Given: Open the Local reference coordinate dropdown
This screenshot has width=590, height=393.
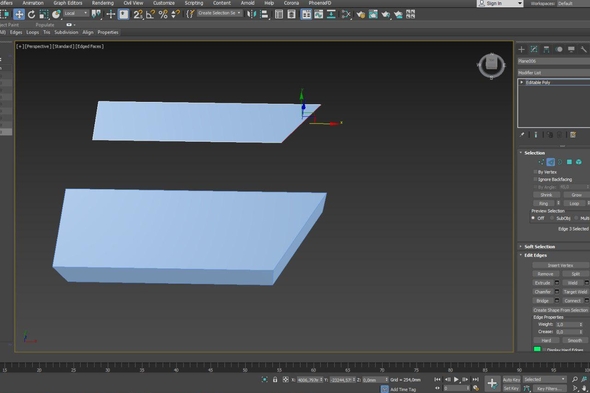Looking at the screenshot, I should [76, 13].
